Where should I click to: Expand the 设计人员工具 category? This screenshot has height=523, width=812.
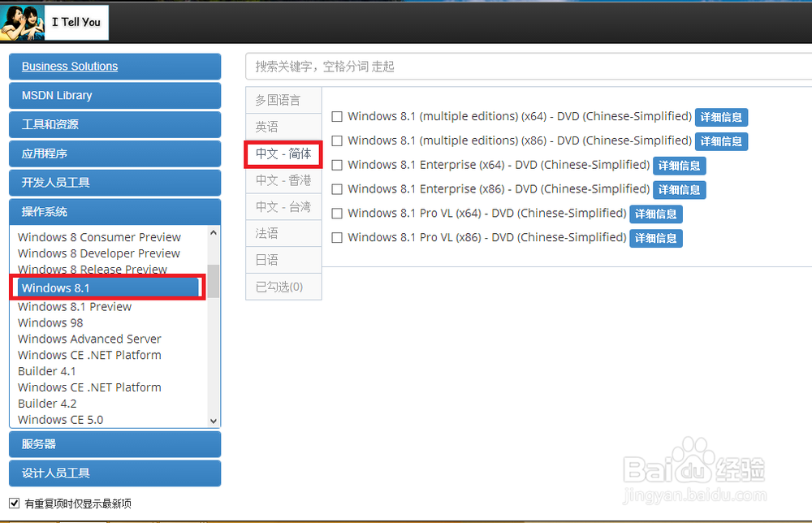click(x=115, y=473)
